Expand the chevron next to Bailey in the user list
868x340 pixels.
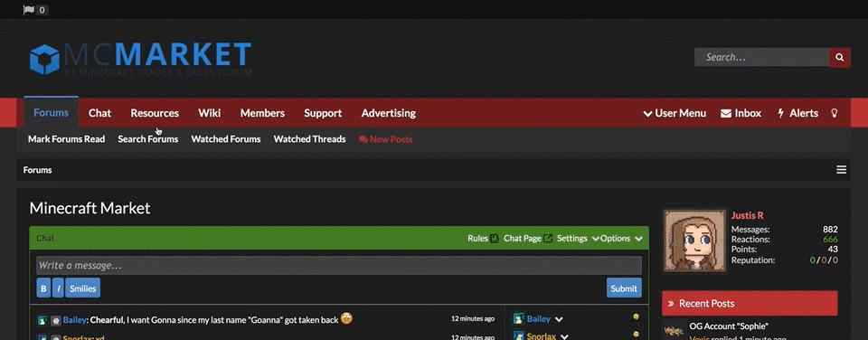(x=559, y=319)
